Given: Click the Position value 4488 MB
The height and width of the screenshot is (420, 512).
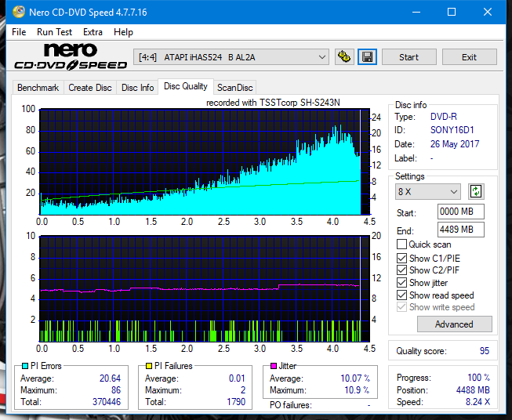Looking at the screenshot, I should [x=473, y=390].
